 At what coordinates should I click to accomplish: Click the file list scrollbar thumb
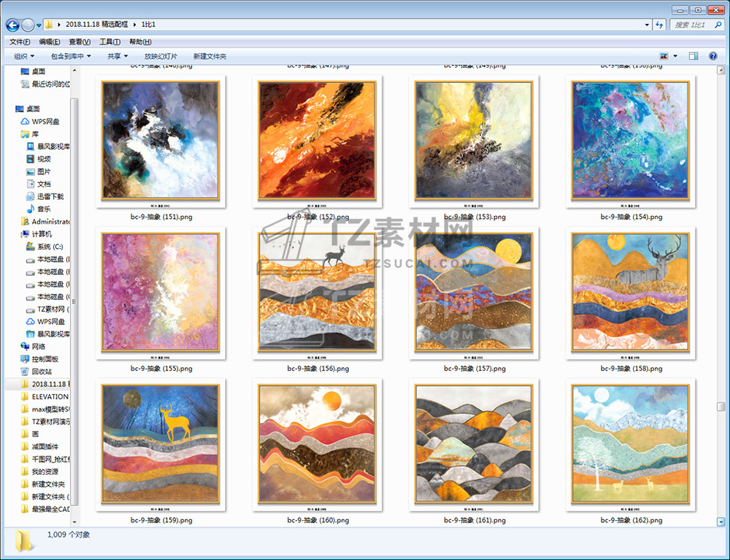click(x=721, y=407)
